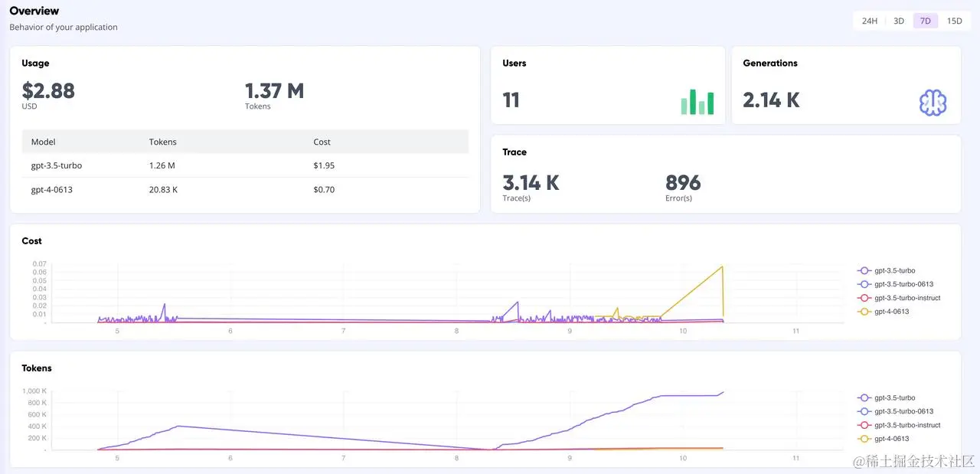Click the gpt-4-0613 yellow marker in Cost legend
980x474 pixels.
coord(864,312)
